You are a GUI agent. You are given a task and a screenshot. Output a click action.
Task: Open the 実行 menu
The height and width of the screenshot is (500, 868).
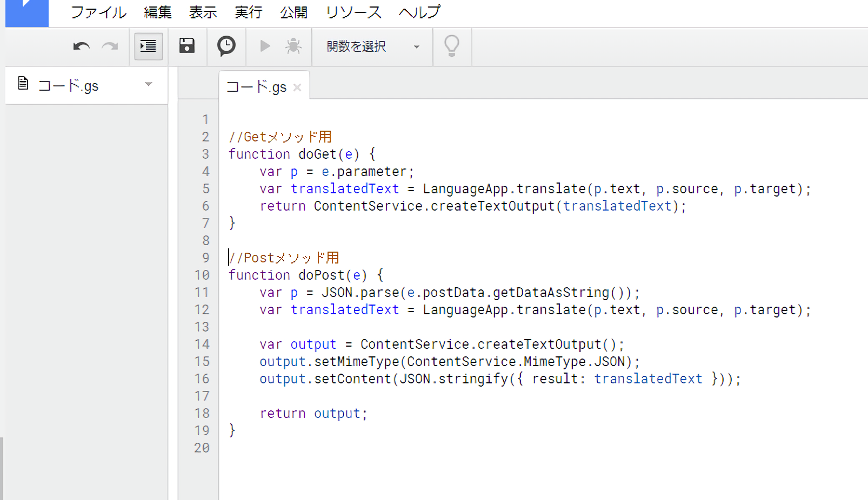point(249,12)
